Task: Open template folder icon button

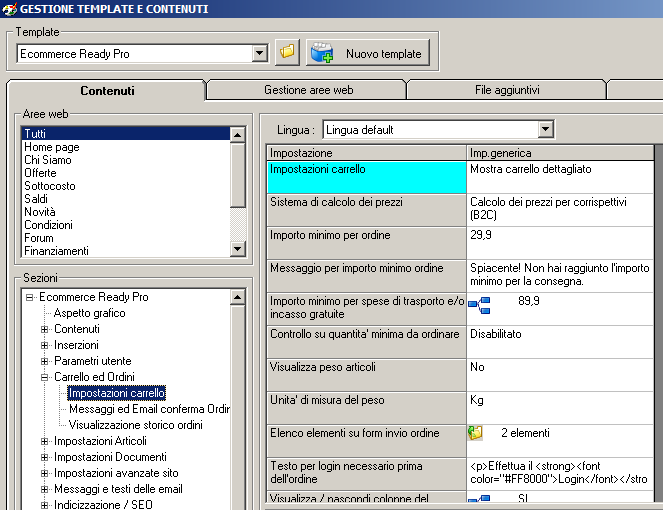Action: click(287, 52)
